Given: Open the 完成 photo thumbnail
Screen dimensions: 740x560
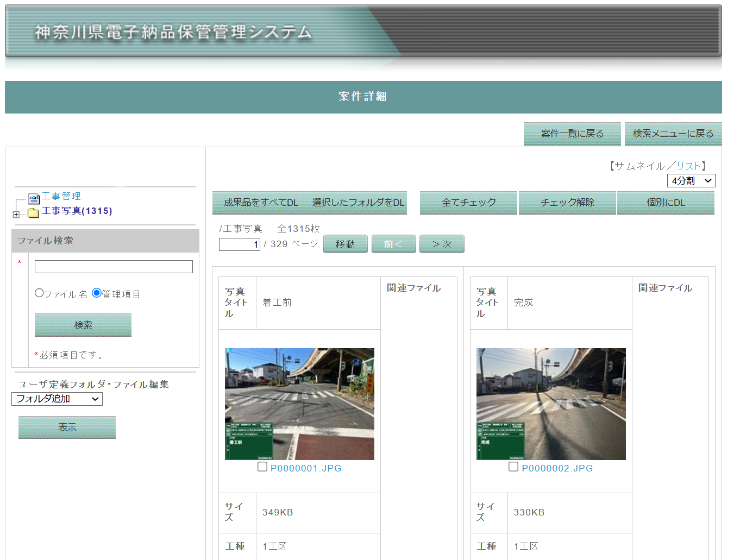Looking at the screenshot, I should tap(550, 404).
